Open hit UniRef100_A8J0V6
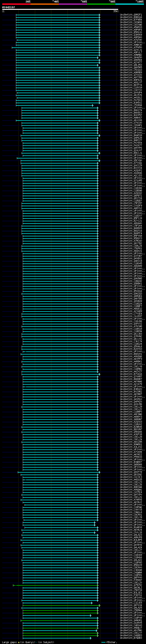 pos(131,120)
